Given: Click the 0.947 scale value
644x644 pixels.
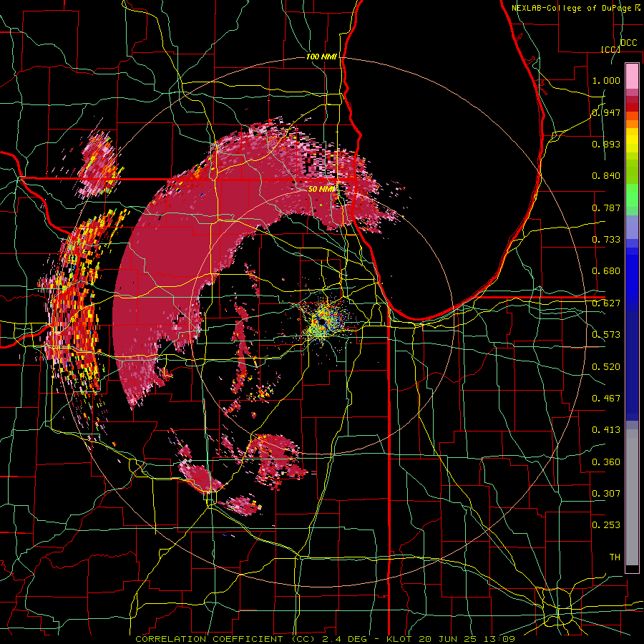Looking at the screenshot, I should point(606,112).
